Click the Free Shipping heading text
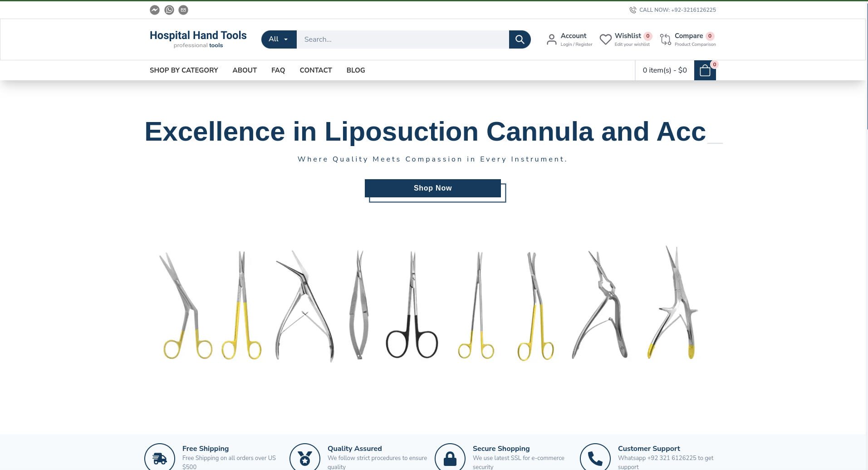 pos(206,449)
